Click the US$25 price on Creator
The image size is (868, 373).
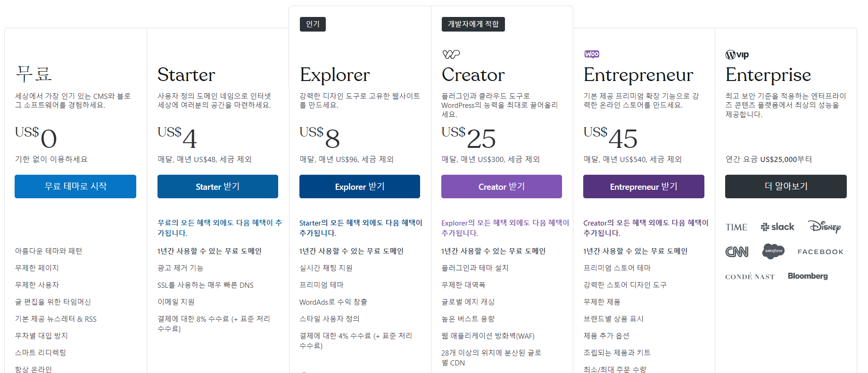pos(469,138)
